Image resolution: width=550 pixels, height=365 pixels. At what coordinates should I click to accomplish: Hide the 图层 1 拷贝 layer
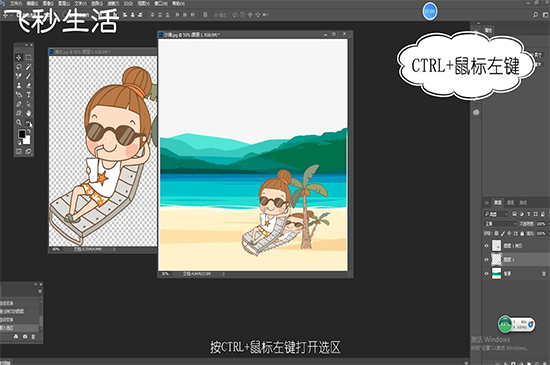[x=487, y=246]
